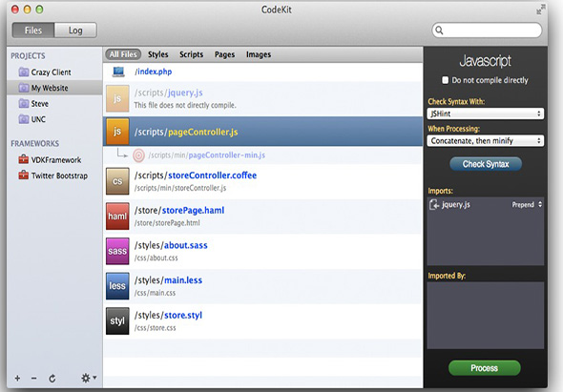The width and height of the screenshot is (563, 392).
Task: Click the empty Imported By list box
Action: coord(486,316)
